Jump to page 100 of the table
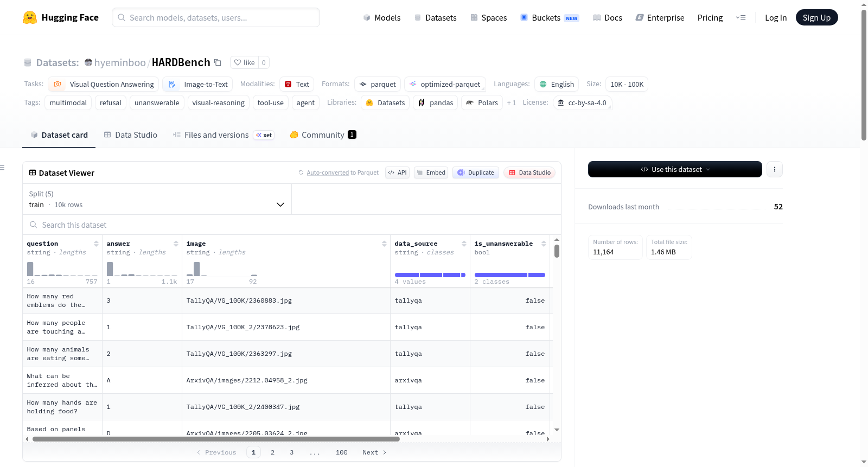This screenshot has height=467, width=868. (341, 452)
